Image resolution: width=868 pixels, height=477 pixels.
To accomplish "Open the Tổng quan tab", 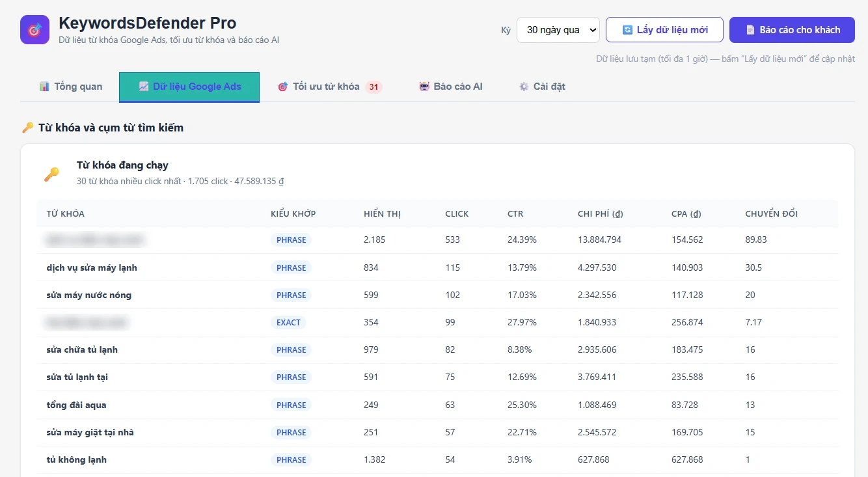I will (x=70, y=87).
